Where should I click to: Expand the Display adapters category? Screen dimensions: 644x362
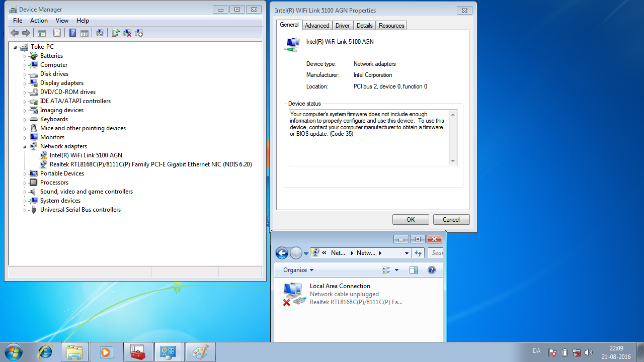coord(25,83)
